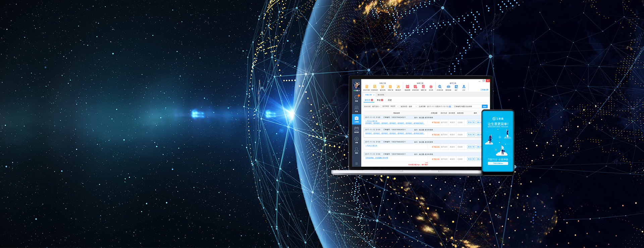Screen dimensions: 644x248
Task: Click 取消订单 in the first order row
Action: (x=471, y=122)
